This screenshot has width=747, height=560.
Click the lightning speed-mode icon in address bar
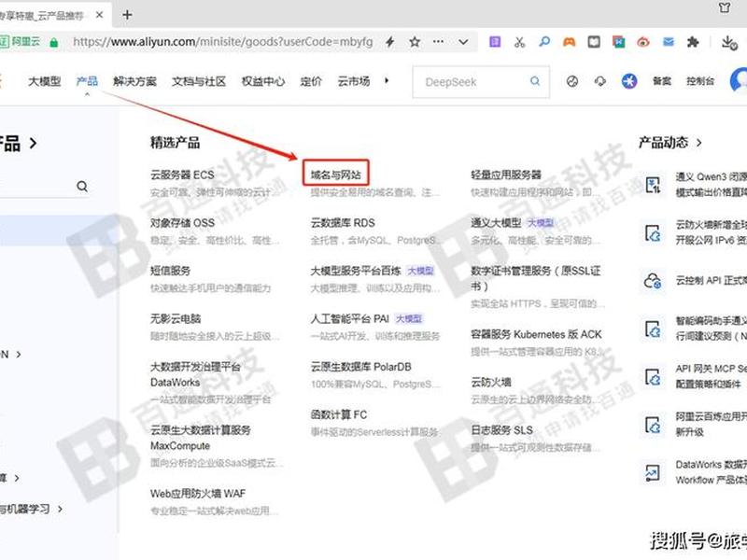[x=389, y=42]
